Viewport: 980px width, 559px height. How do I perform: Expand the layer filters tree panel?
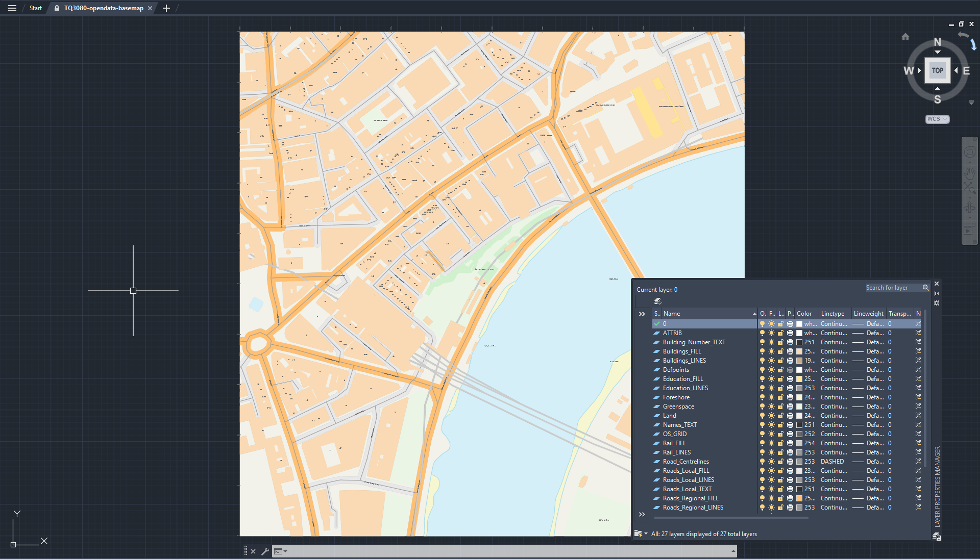coord(642,314)
